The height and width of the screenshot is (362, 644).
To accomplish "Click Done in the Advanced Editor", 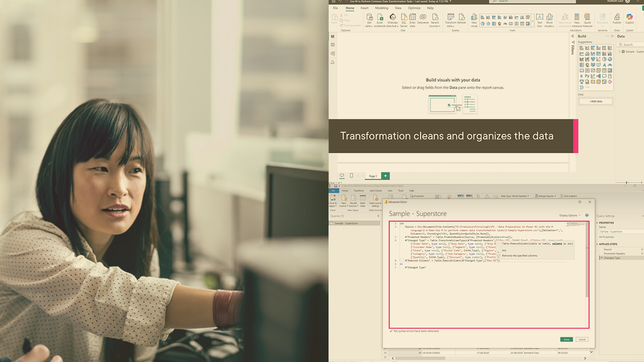I will coord(566,339).
